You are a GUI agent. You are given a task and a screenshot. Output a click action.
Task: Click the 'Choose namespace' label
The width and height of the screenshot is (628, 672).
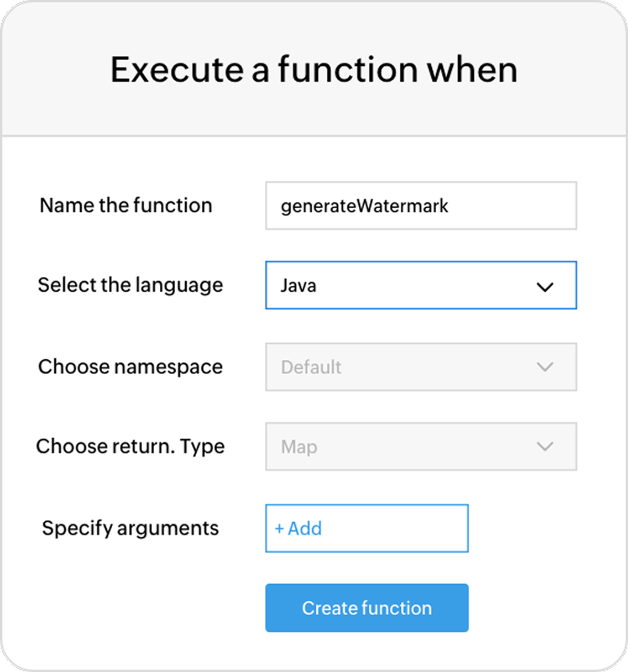click(130, 367)
